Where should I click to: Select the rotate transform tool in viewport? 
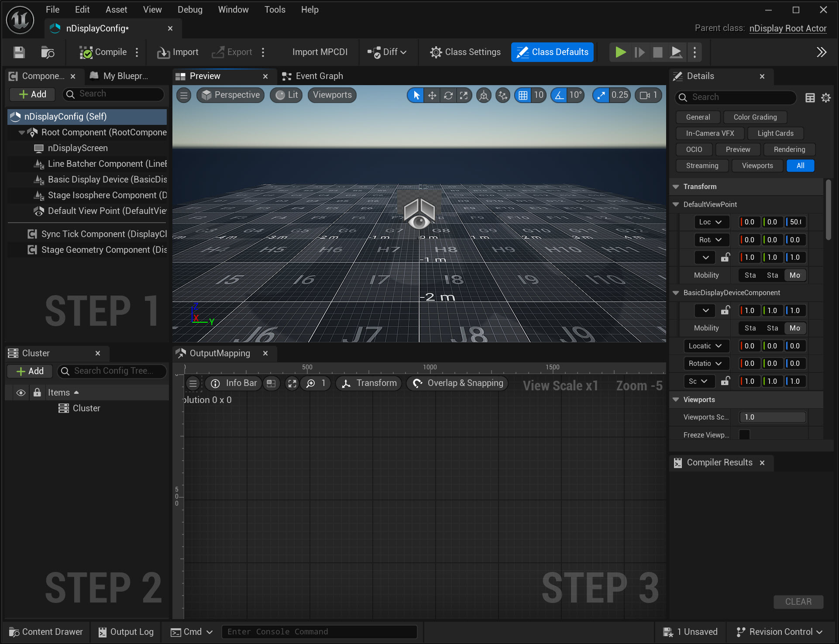pos(448,95)
